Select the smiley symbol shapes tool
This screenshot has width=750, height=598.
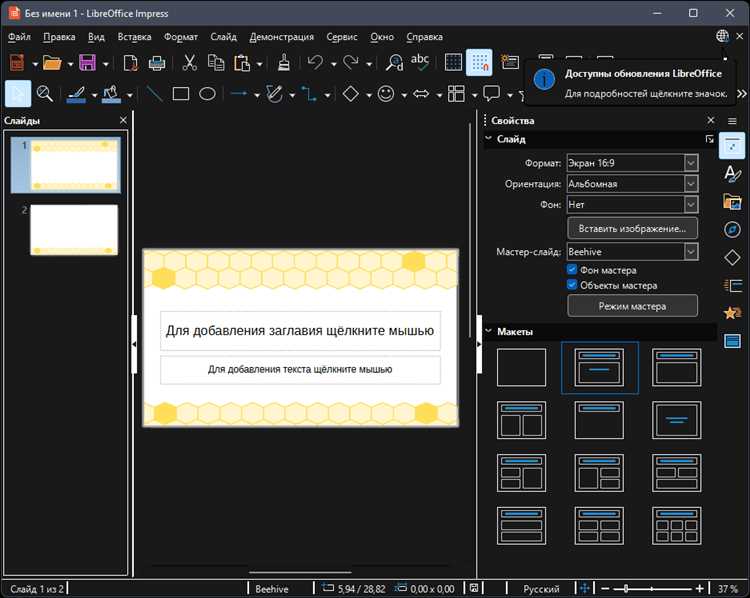(386, 94)
